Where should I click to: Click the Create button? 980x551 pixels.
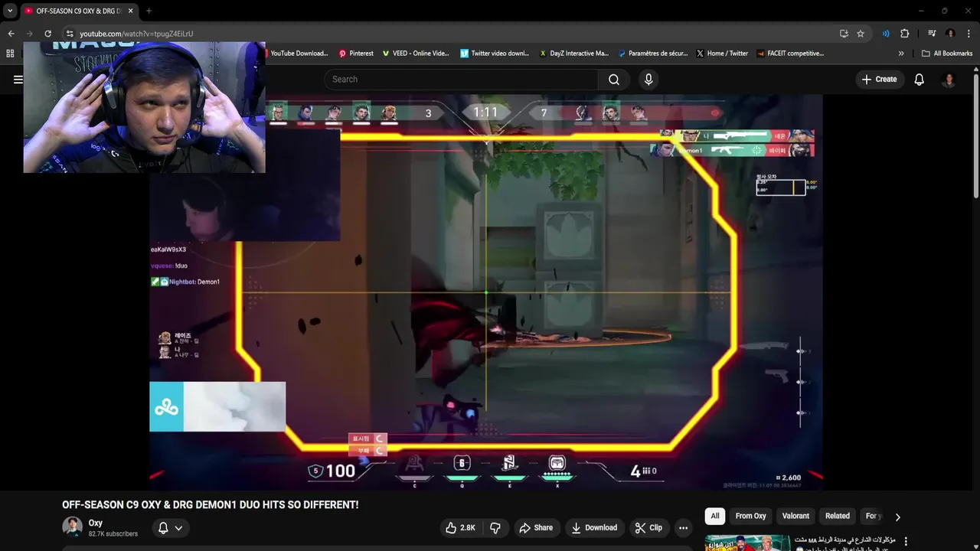(x=880, y=80)
